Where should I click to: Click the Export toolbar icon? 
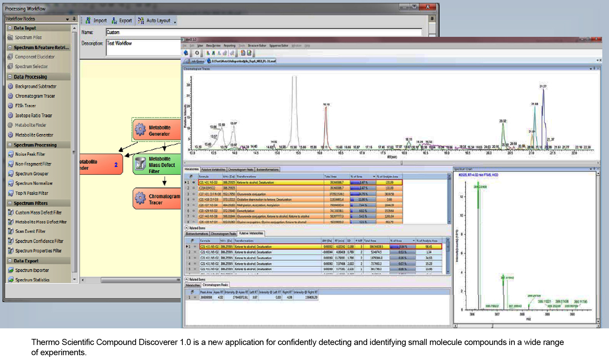click(x=114, y=21)
